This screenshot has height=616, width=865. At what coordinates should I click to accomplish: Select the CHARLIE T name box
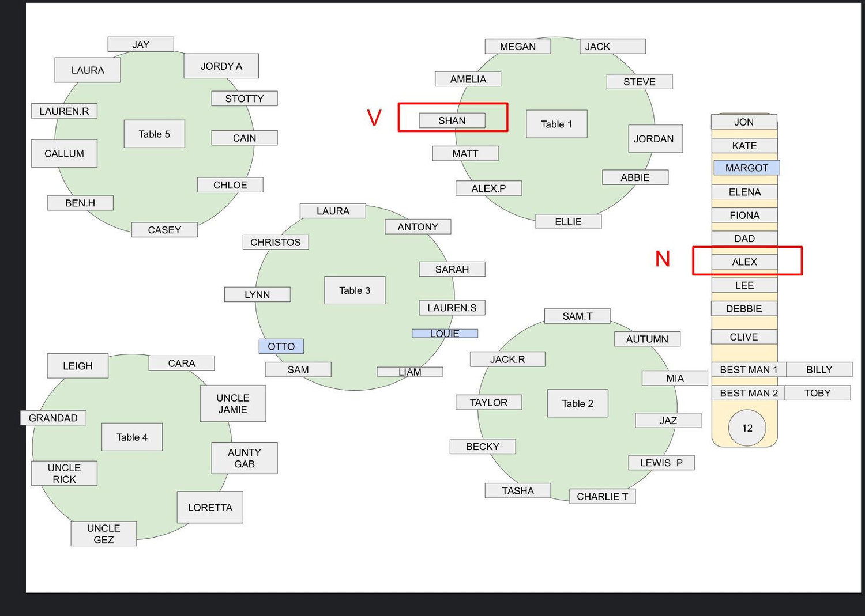pyautogui.click(x=603, y=496)
